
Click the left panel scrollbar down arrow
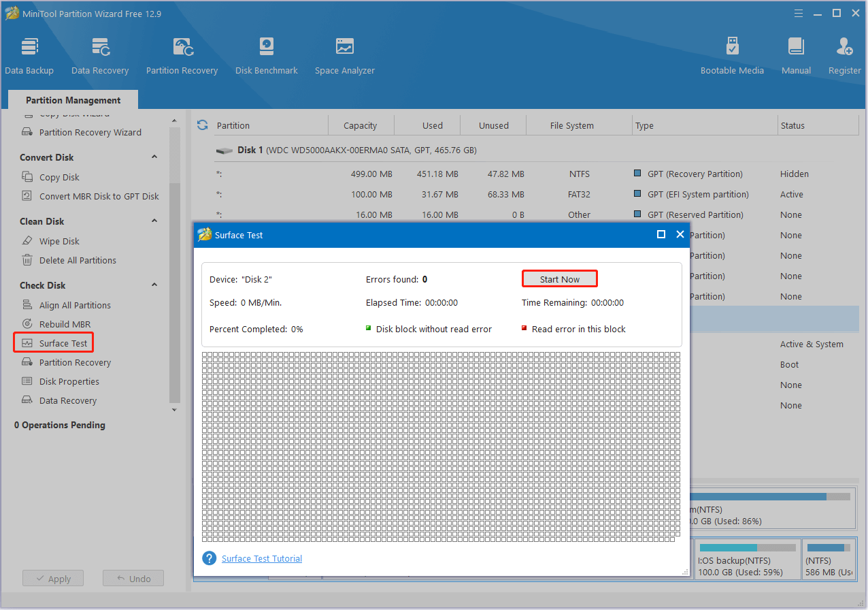click(x=174, y=410)
